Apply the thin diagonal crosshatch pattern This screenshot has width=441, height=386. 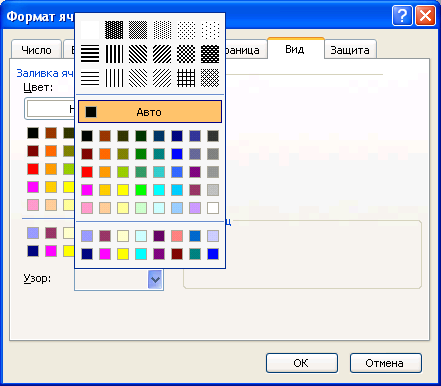[x=210, y=78]
